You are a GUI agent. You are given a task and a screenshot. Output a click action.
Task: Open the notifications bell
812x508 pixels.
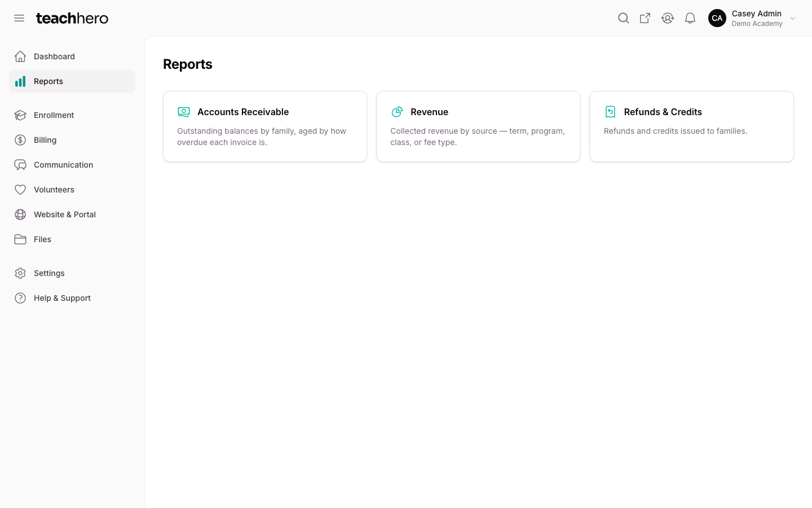(690, 18)
